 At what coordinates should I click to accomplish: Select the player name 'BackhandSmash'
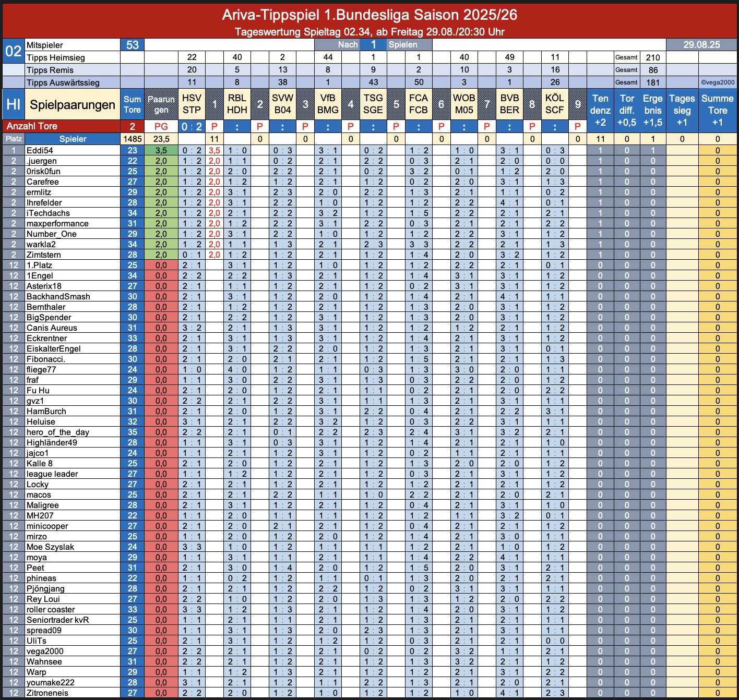[58, 296]
